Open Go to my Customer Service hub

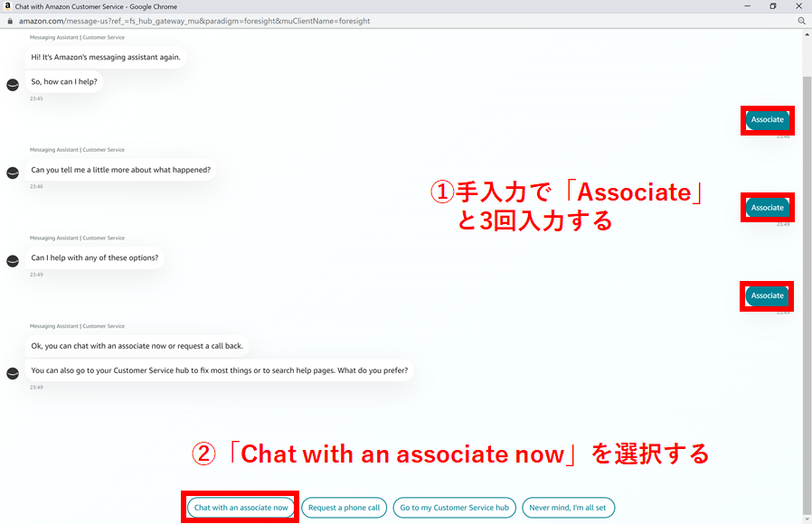[454, 508]
